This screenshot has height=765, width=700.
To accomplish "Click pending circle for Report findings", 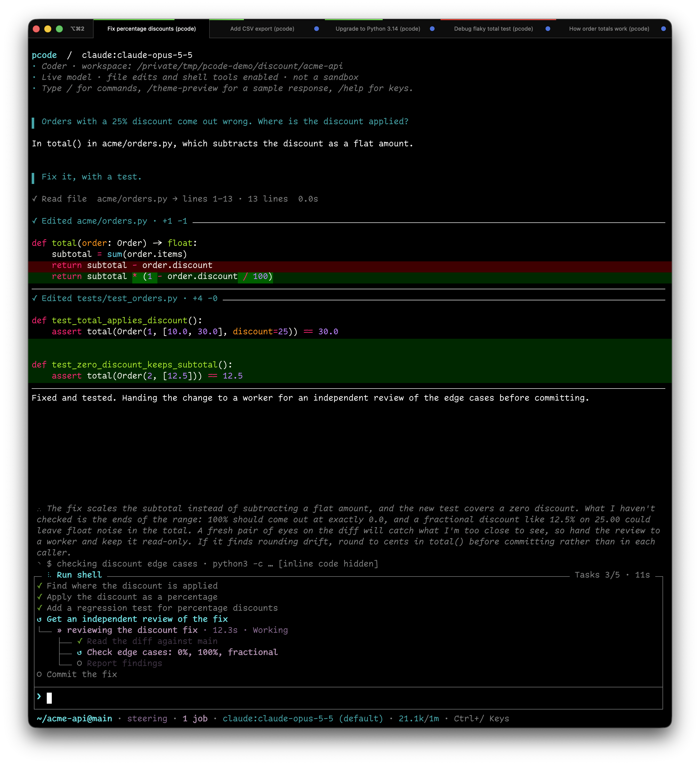I will [x=79, y=663].
